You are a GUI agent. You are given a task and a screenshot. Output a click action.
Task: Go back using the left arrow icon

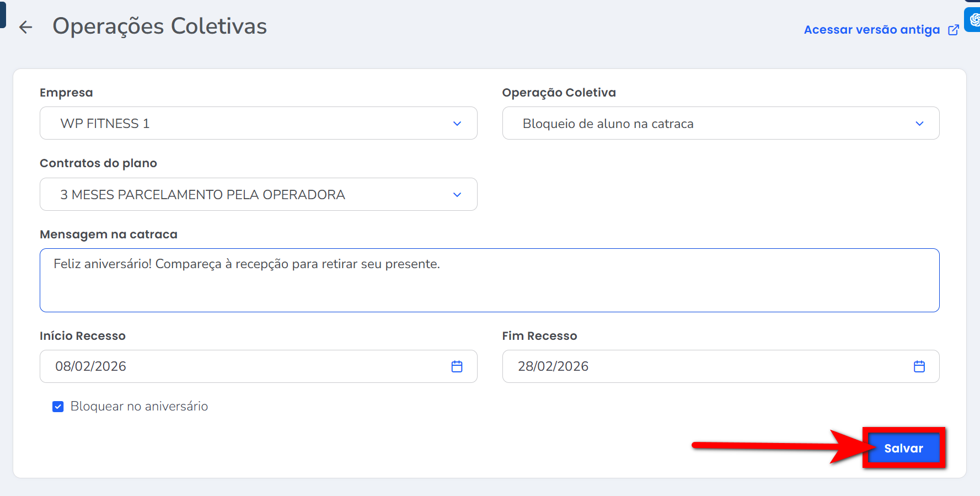[x=25, y=27]
